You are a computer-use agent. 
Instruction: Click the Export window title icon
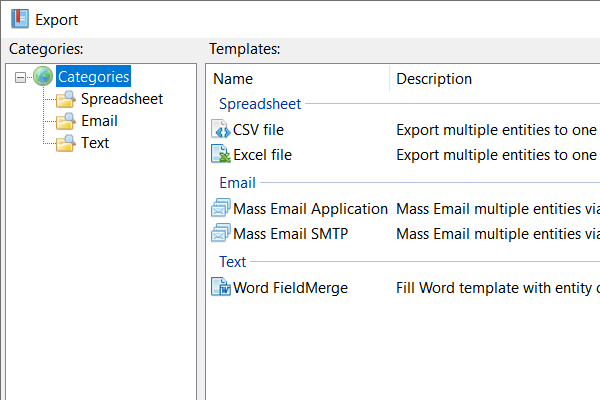tap(19, 19)
